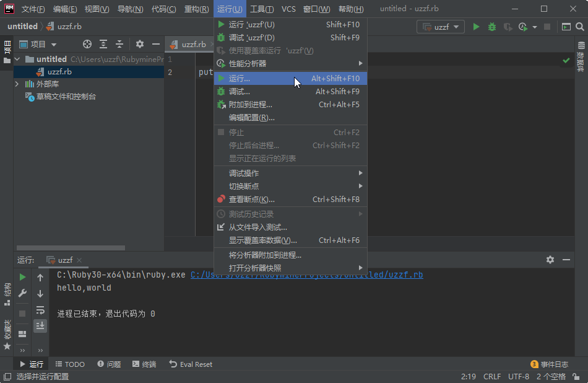Collapse the untitled project folder
588x383 pixels.
[17, 59]
